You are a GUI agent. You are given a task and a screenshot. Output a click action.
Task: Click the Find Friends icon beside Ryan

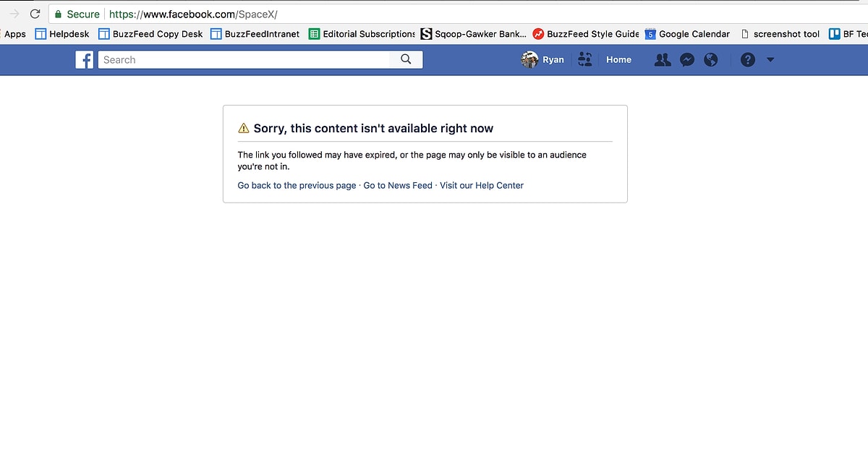[x=585, y=60]
